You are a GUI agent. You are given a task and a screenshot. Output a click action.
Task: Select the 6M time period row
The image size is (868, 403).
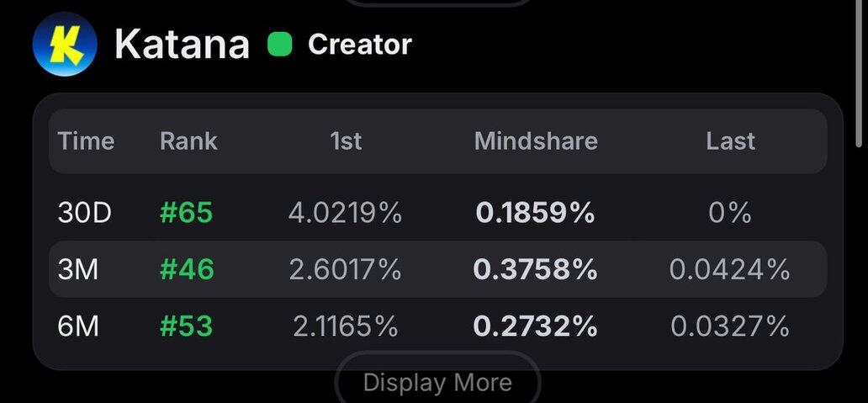tap(438, 326)
